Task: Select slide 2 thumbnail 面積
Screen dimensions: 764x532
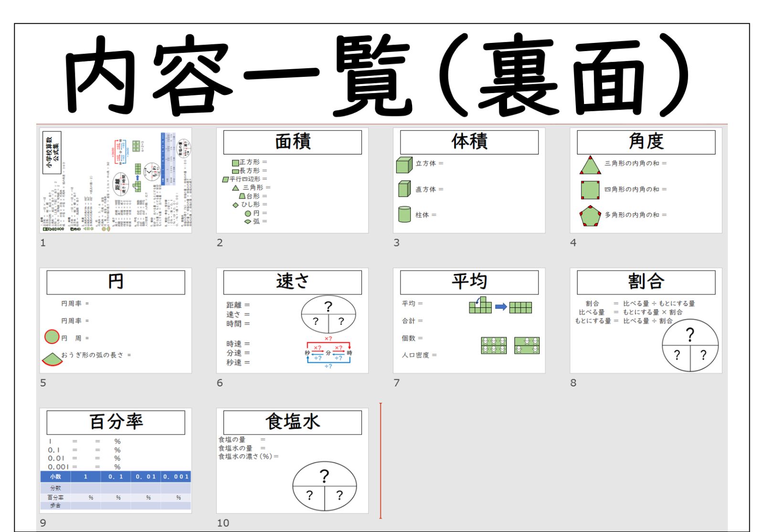Action: [x=292, y=180]
